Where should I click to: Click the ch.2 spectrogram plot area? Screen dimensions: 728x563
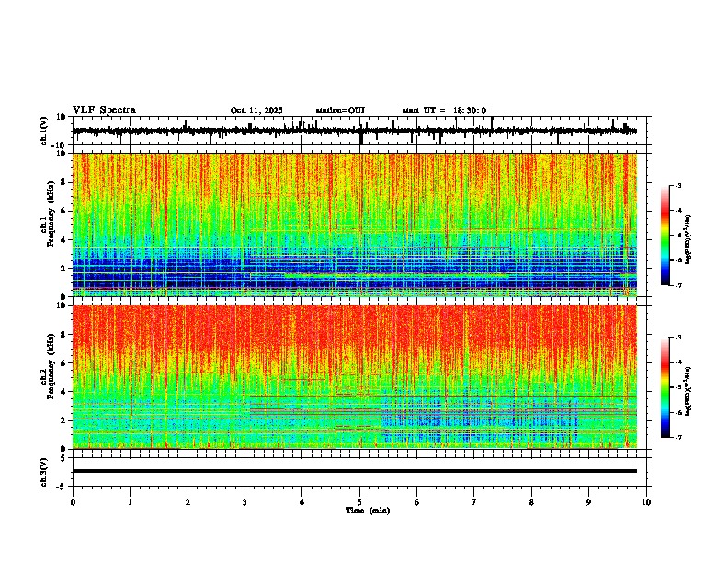pyautogui.click(x=355, y=377)
